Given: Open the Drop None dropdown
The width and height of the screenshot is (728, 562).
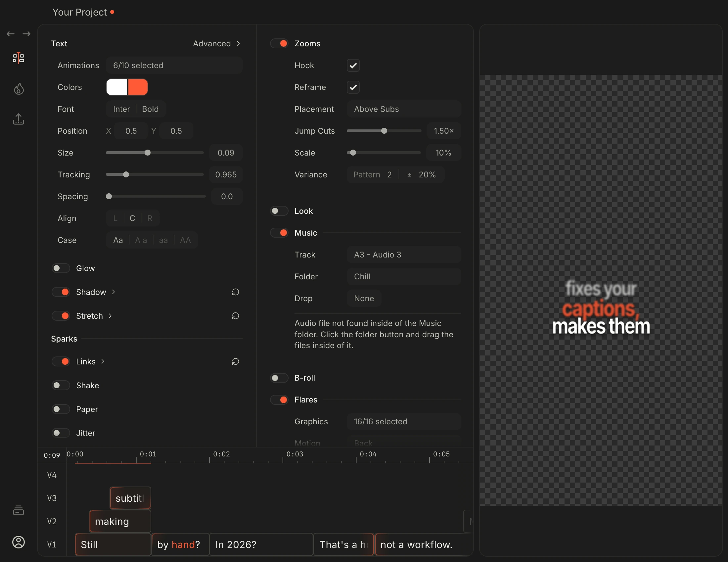Looking at the screenshot, I should click(x=364, y=298).
